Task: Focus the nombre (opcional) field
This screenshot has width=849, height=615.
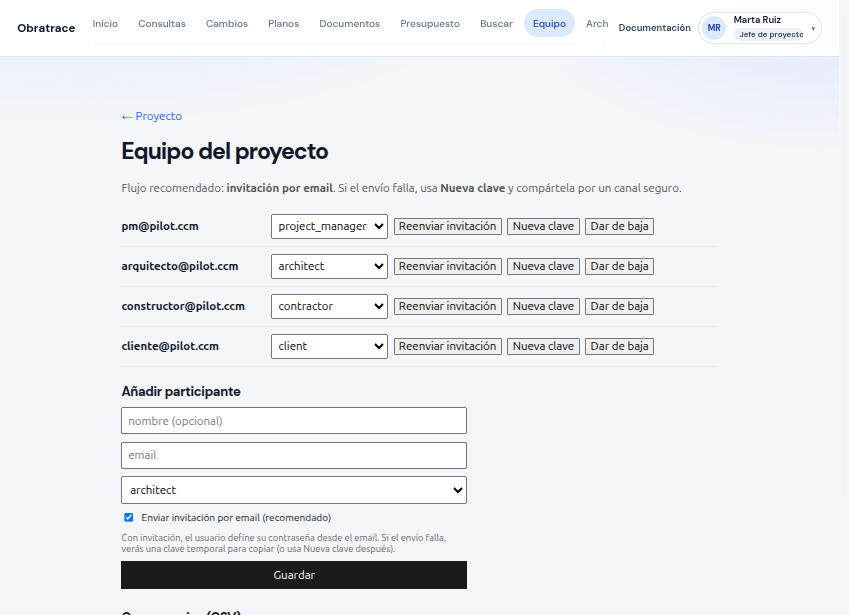Action: [x=294, y=421]
